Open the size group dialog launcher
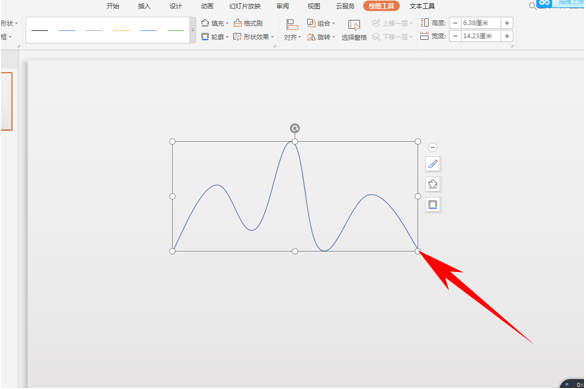This screenshot has height=389, width=586. click(512, 46)
